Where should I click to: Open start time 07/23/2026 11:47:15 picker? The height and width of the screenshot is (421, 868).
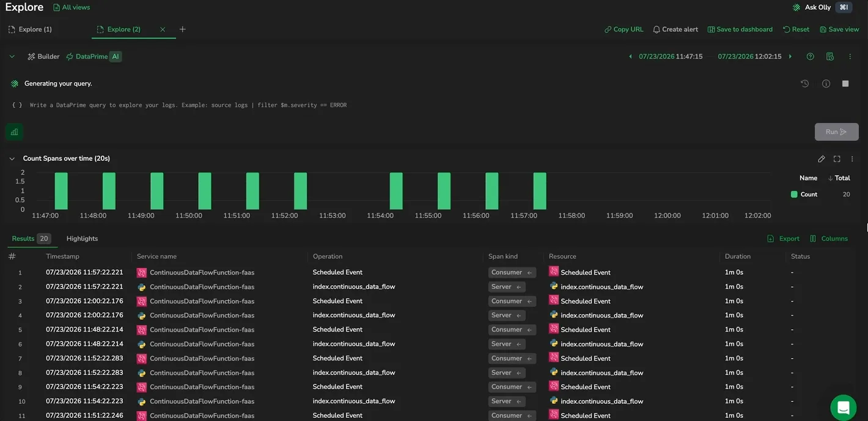[671, 56]
